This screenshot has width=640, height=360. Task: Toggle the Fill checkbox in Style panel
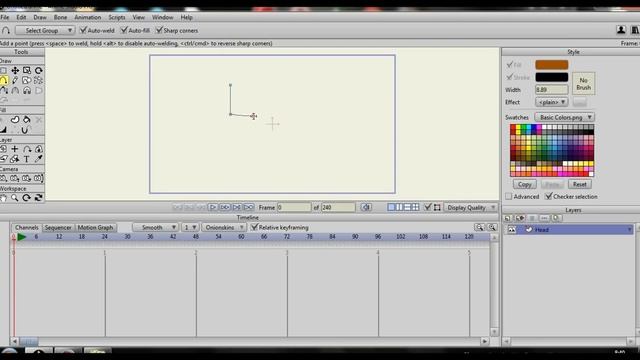click(509, 64)
